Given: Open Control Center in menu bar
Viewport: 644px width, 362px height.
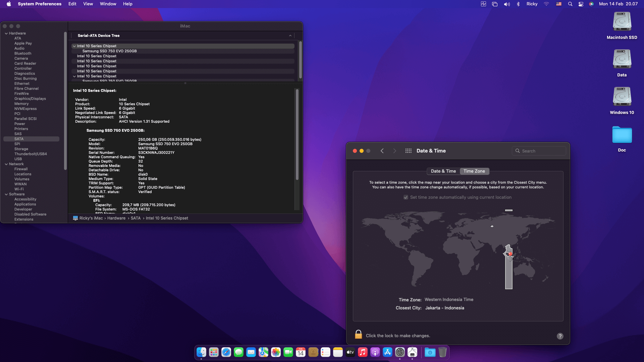Looking at the screenshot, I should pyautogui.click(x=581, y=4).
